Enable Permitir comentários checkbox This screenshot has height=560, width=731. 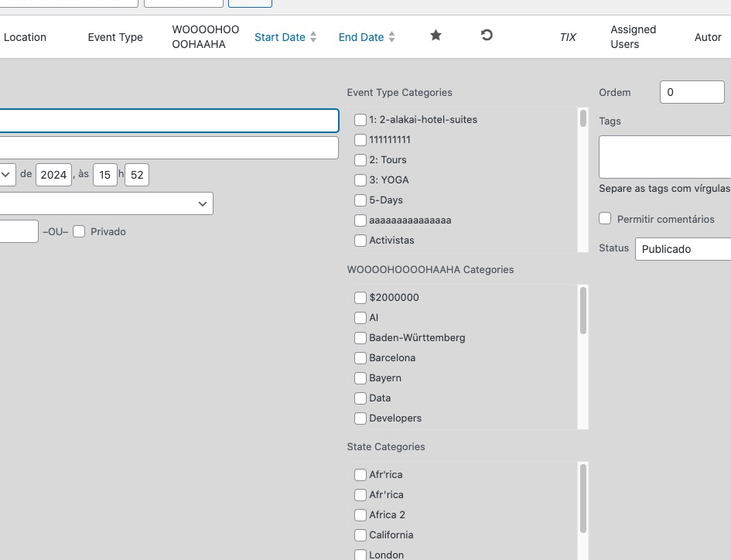tap(605, 218)
